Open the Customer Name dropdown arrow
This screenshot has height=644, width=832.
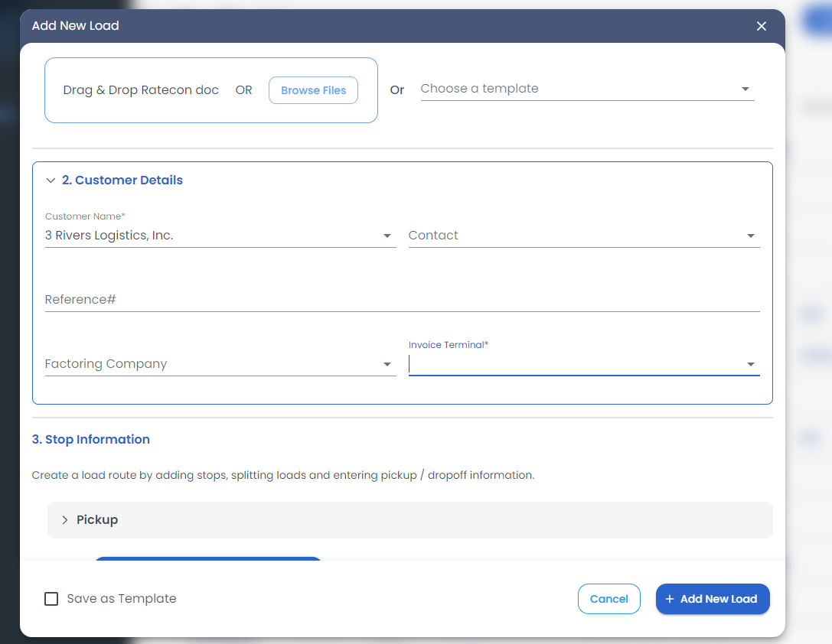coord(387,236)
